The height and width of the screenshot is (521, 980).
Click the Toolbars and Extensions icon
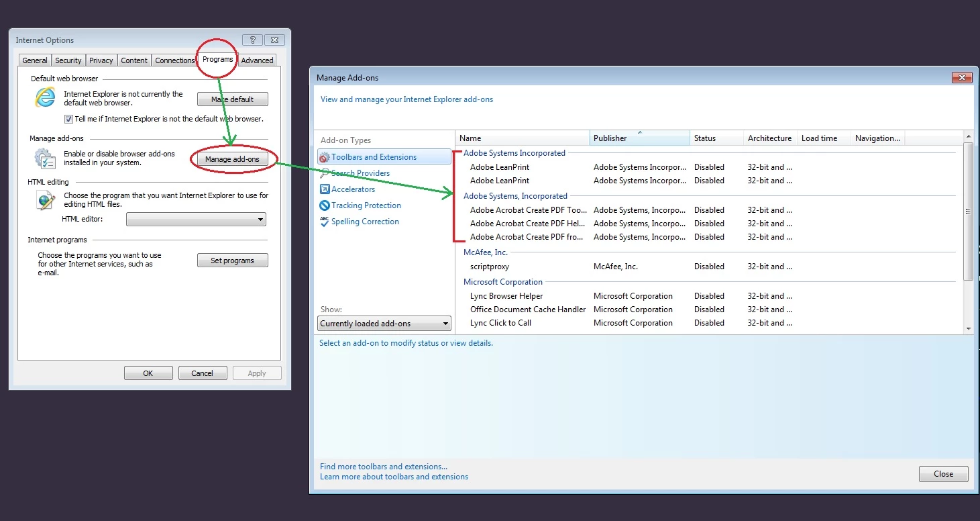pos(325,157)
